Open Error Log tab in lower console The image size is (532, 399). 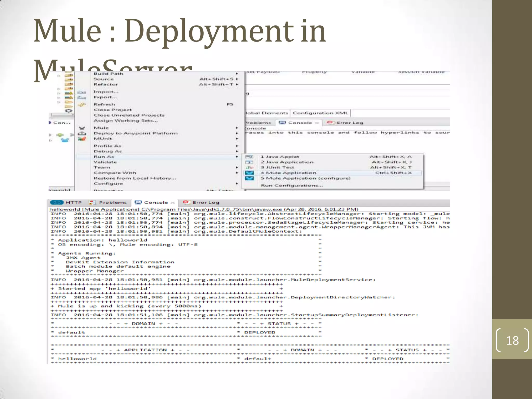click(201, 202)
